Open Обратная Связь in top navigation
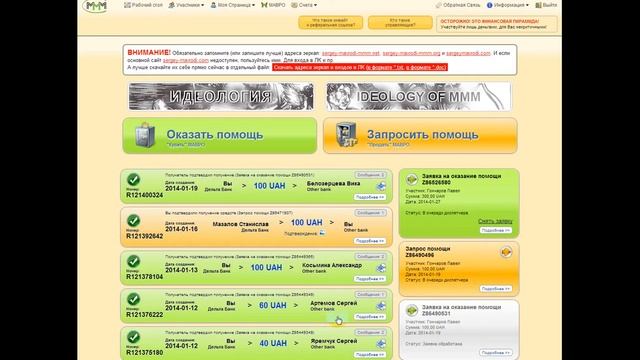Image resolution: width=640 pixels, height=360 pixels. tap(458, 5)
